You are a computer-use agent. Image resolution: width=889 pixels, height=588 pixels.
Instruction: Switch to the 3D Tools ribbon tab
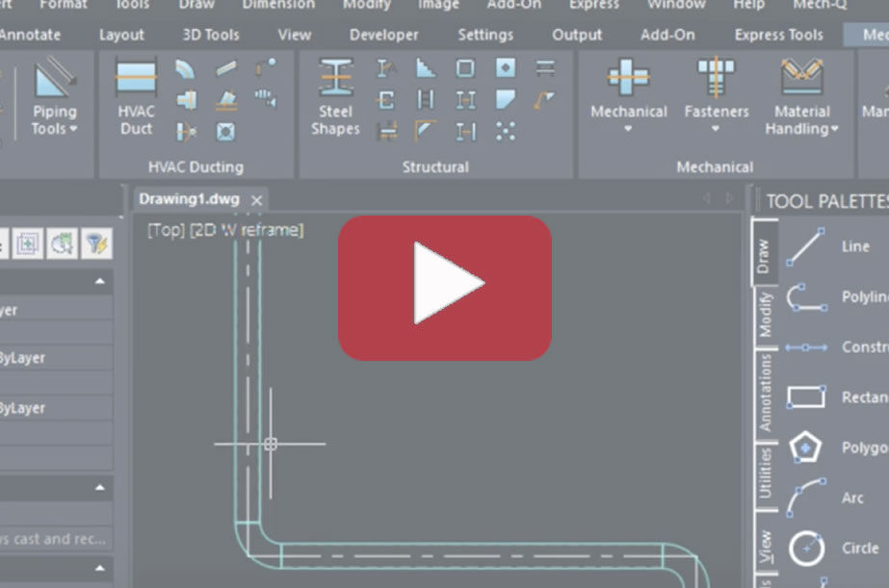(211, 35)
